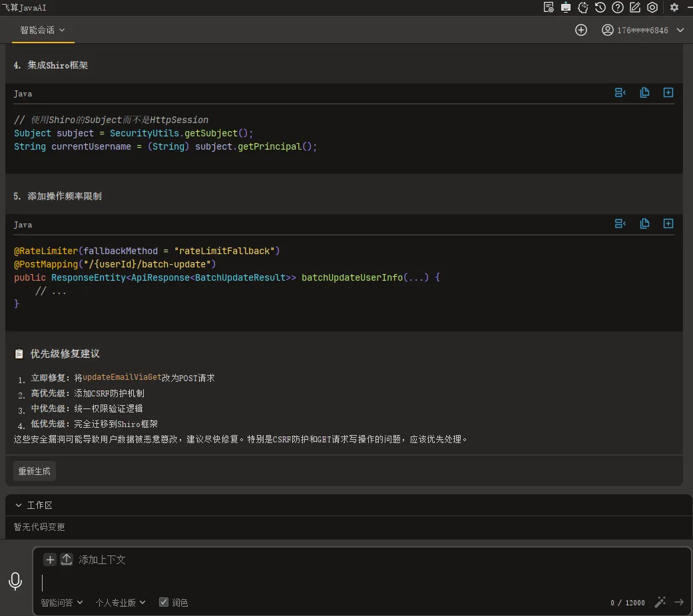Click the @RateLimiter annotation code line
Image resolution: width=693 pixels, height=616 pixels.
coord(146,251)
